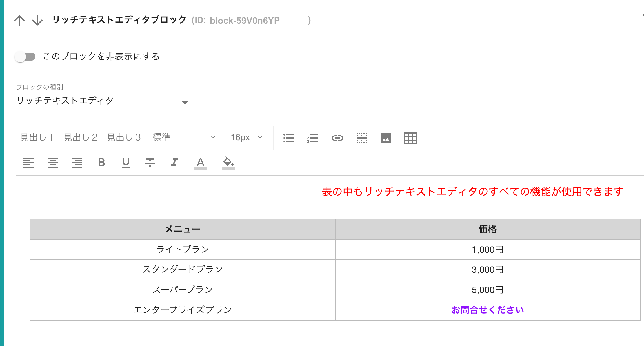Toggle bold formatting

coord(101,162)
